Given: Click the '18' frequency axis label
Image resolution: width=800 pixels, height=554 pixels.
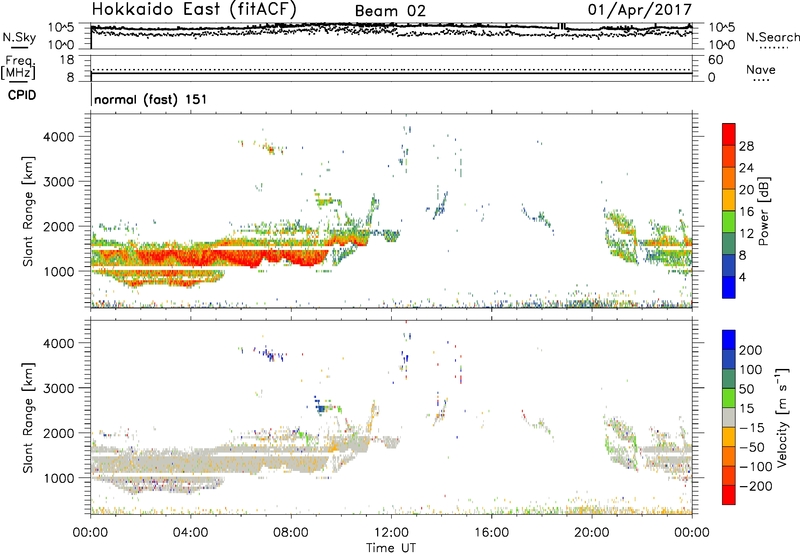Looking at the screenshot, I should coord(67,60).
